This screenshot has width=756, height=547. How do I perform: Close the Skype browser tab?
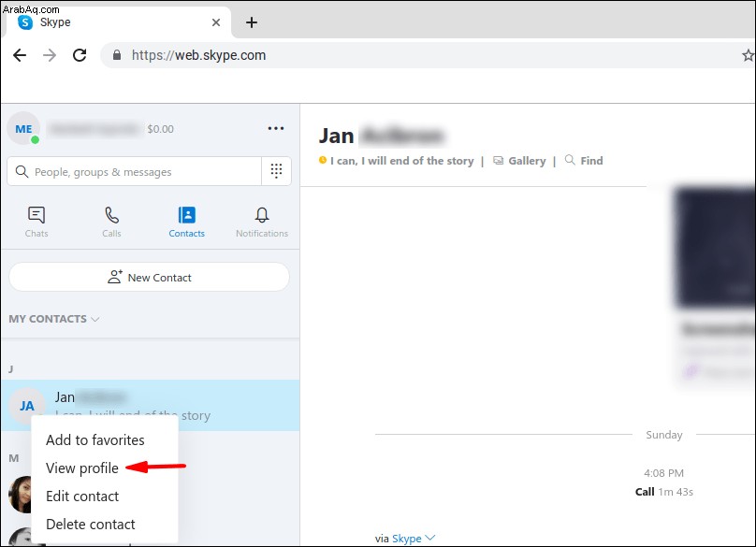click(x=216, y=22)
